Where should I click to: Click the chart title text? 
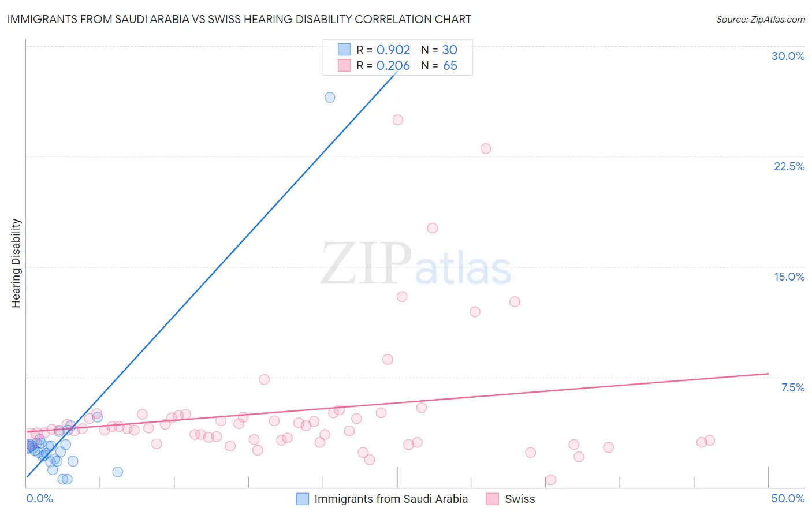tap(239, 19)
